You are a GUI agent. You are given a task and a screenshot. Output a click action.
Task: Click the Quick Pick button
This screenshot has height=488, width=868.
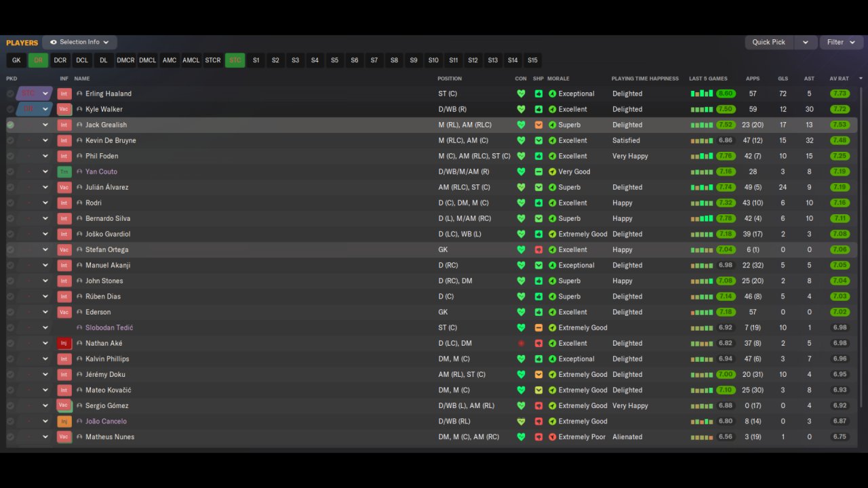pyautogui.click(x=769, y=42)
